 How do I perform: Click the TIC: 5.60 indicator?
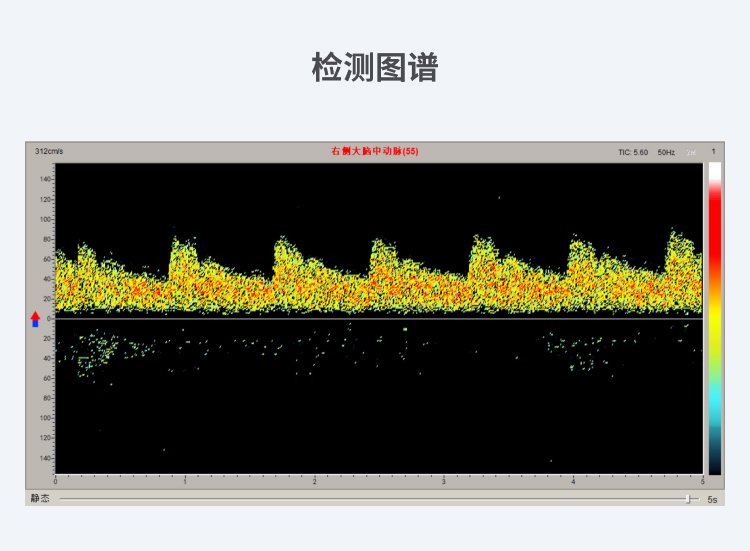[x=633, y=152]
